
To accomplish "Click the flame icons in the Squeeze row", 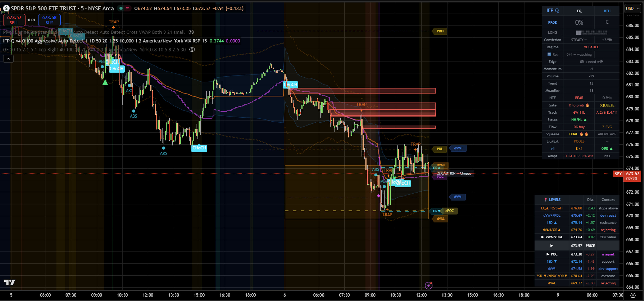I will click(584, 134).
